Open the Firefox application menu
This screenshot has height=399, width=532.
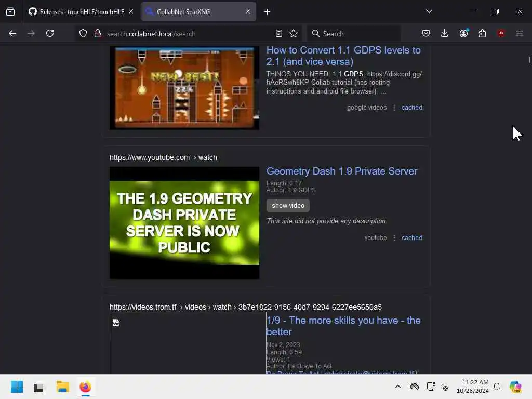[x=520, y=34]
